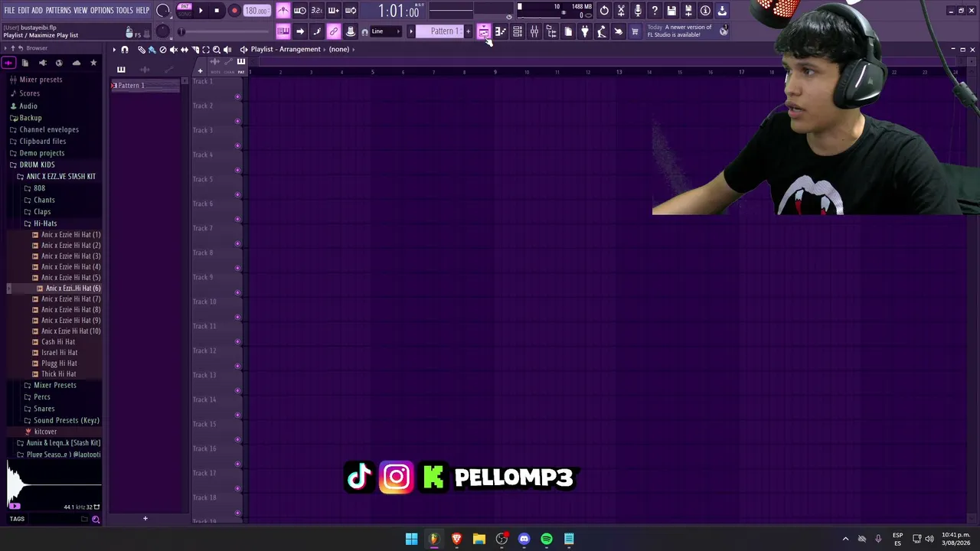Open the ADD menu
Viewport: 980px width, 551px height.
click(x=37, y=11)
